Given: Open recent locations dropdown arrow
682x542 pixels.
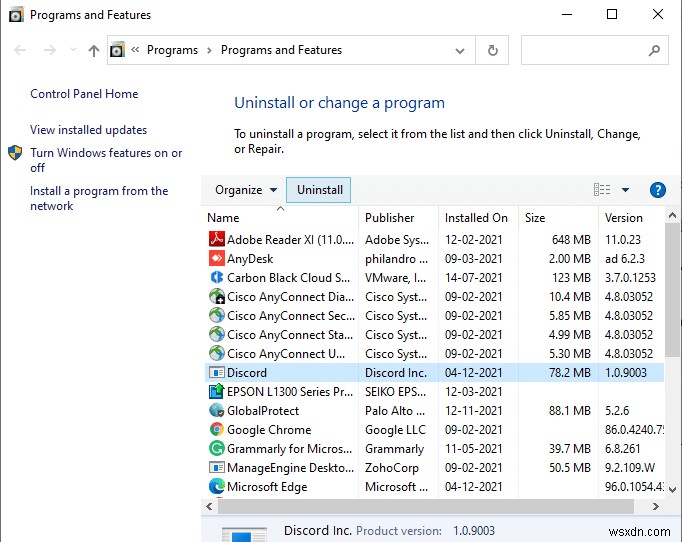Looking at the screenshot, I should tap(73, 50).
